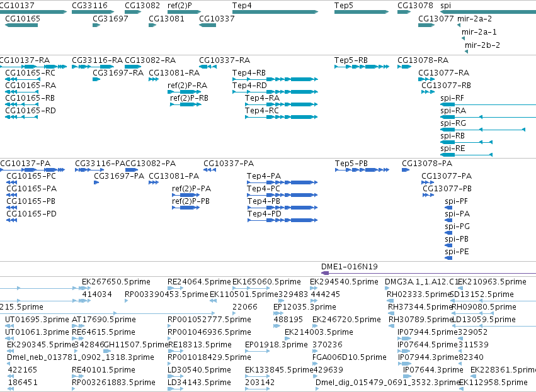Image resolution: width=536 pixels, height=392 pixels.
Task: Click the Tep5-PB protein label
Action: pyautogui.click(x=351, y=164)
